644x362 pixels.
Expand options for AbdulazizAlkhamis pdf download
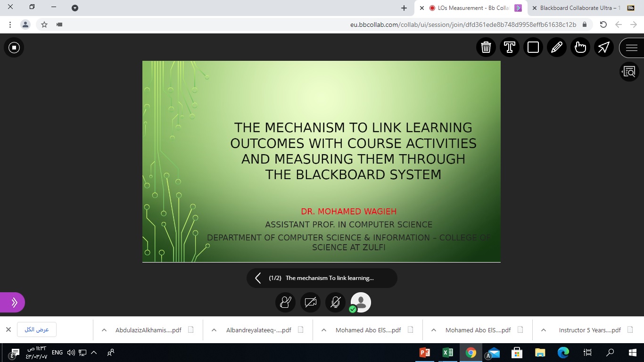click(104, 330)
